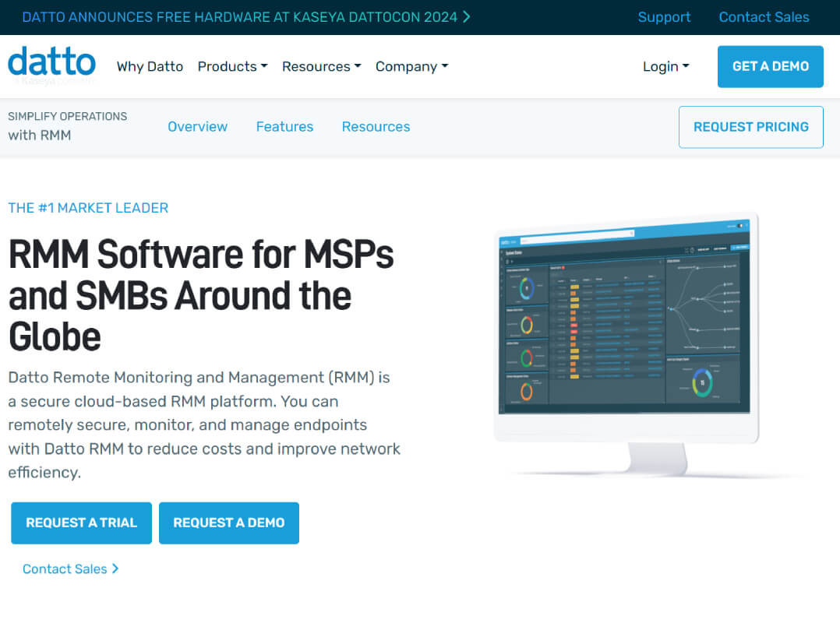The image size is (840, 623).
Task: Click the 'SIMPLIFY OPERATIONS' label
Action: tap(68, 116)
